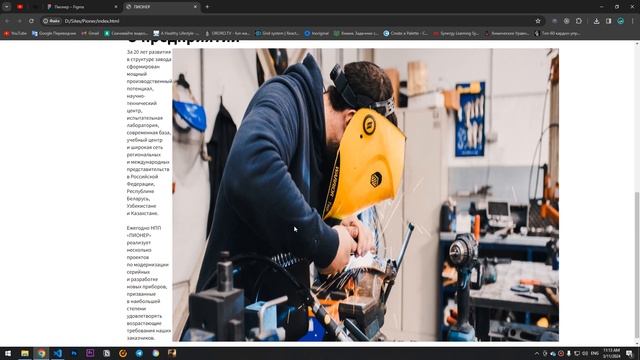Close the ПИОНЕР tab
This screenshot has height=360, width=640.
(x=195, y=7)
